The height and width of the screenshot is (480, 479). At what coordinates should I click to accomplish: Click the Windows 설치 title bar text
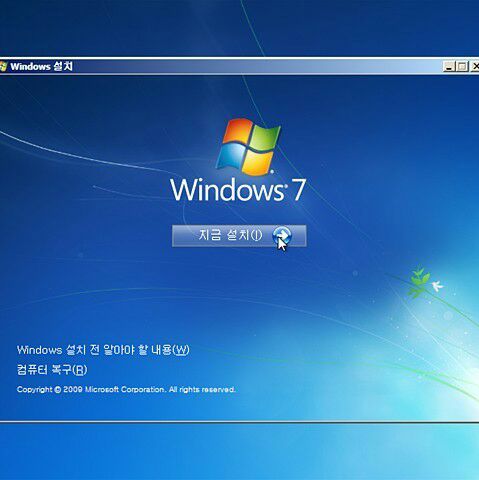click(x=41, y=66)
